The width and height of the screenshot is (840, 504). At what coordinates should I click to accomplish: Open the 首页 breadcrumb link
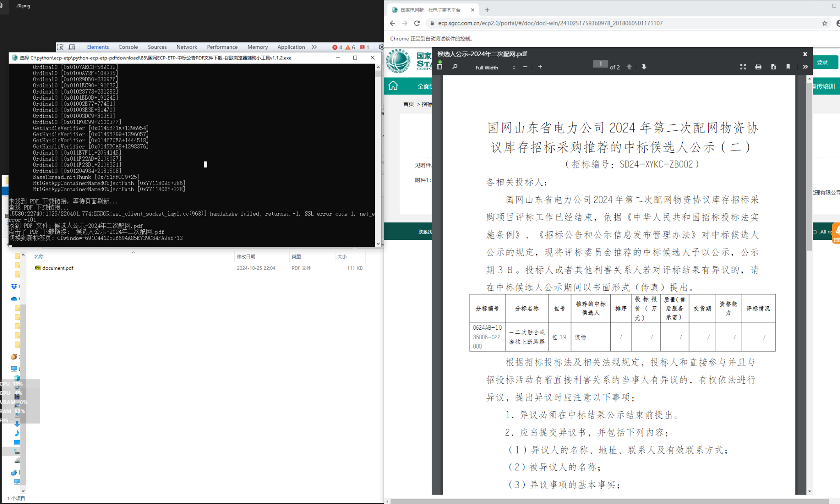[408, 104]
